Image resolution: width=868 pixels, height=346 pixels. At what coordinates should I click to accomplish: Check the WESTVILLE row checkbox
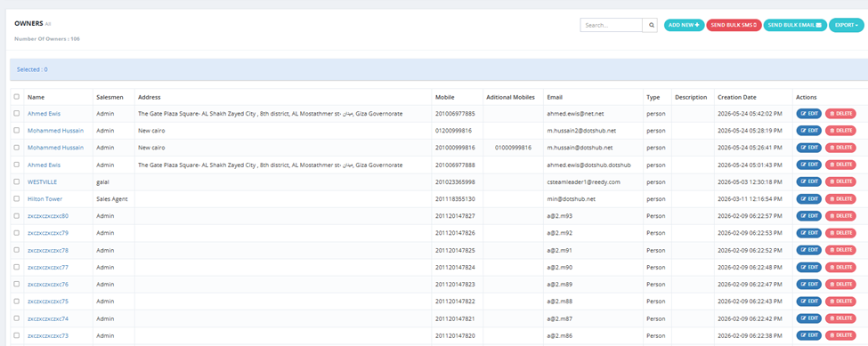pyautogui.click(x=17, y=181)
